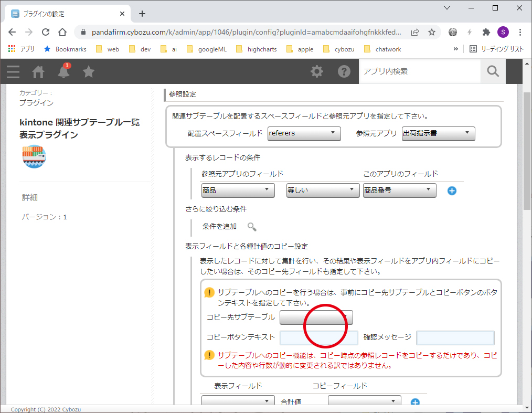Open the 表示フィールド dropdown

[x=238, y=400]
